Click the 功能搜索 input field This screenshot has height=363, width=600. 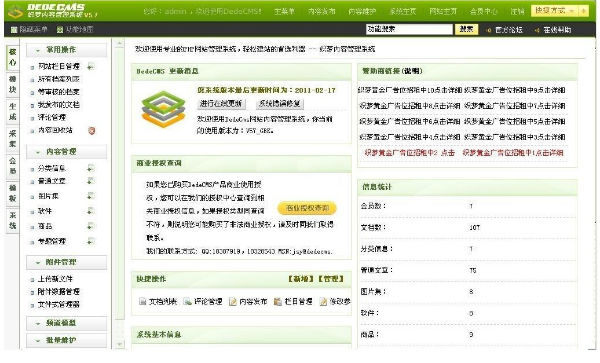click(x=409, y=29)
